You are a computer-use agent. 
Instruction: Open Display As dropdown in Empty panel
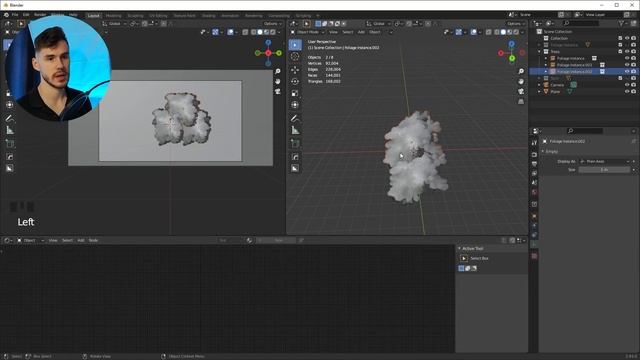tap(605, 161)
